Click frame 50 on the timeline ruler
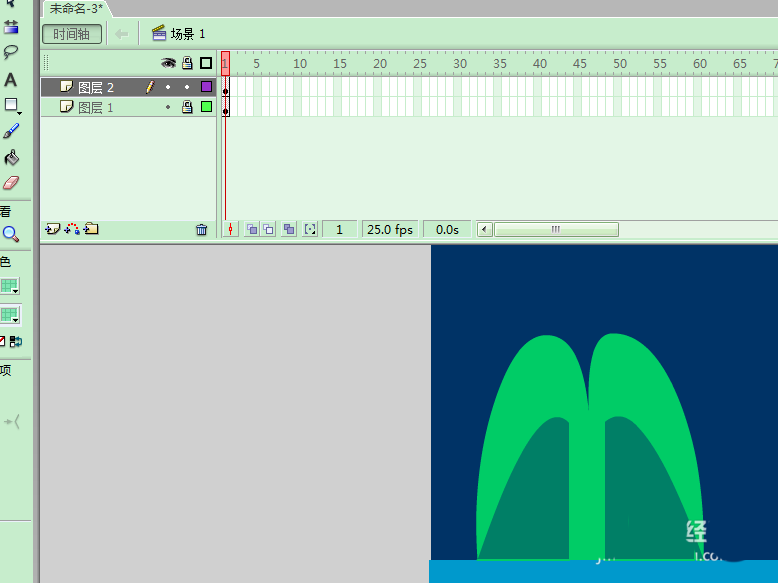Viewport: 778px width, 583px height. (x=620, y=64)
